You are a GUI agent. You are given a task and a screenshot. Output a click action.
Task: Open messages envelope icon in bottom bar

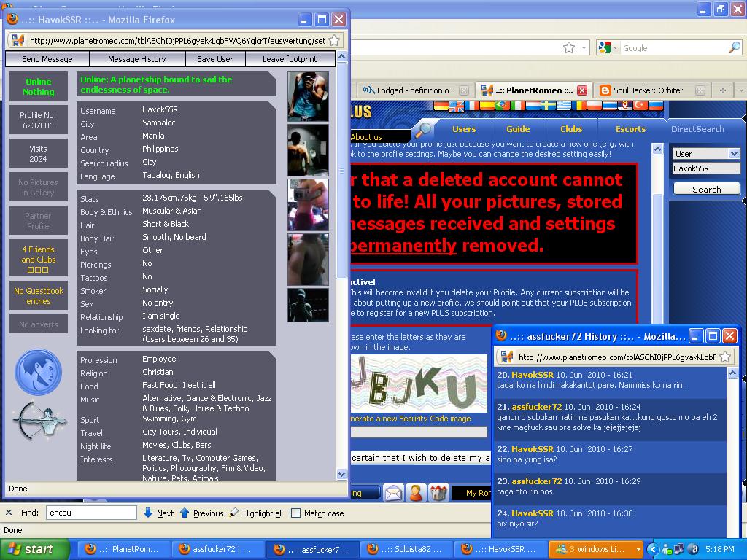(393, 494)
